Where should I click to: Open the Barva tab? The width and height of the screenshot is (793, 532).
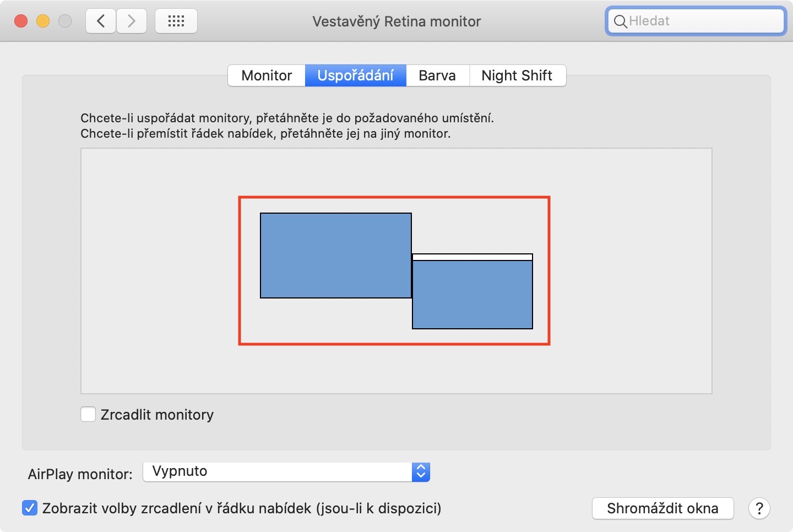click(x=437, y=75)
